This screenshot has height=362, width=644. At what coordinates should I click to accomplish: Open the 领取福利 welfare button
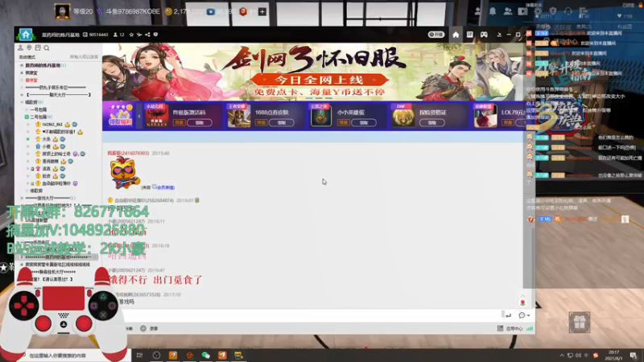(120, 116)
